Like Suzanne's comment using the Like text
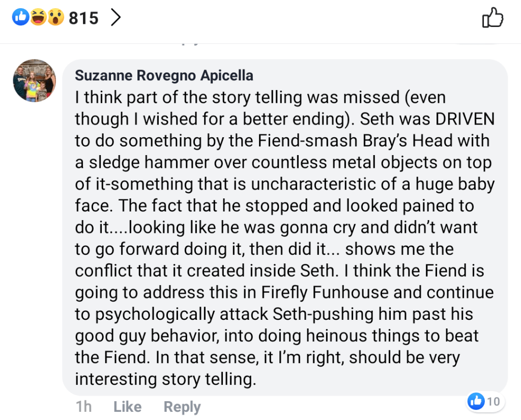521x420 pixels. point(127,407)
